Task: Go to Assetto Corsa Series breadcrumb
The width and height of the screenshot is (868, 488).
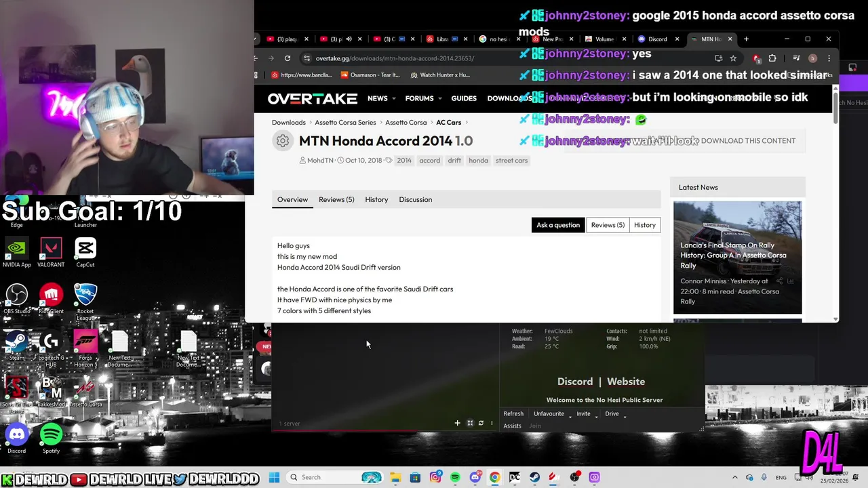Action: tap(345, 123)
